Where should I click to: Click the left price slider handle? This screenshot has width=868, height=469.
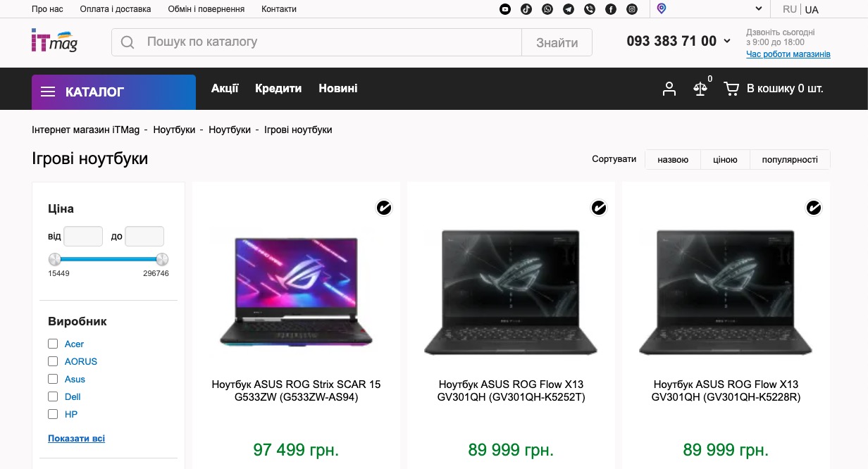coord(55,258)
